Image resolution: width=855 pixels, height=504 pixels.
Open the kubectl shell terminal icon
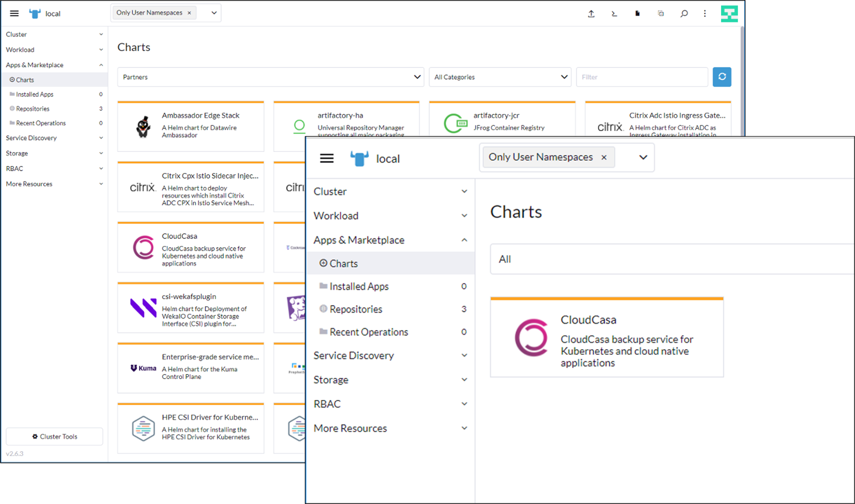(x=614, y=13)
